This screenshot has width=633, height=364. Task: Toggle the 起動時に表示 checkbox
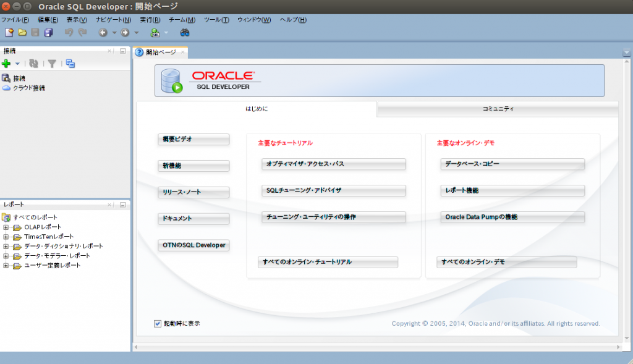[158, 324]
